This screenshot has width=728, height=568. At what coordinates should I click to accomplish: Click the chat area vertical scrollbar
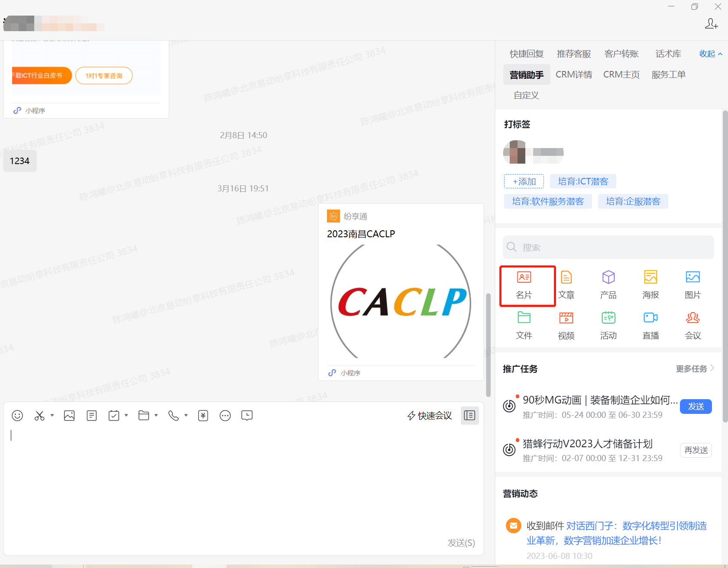point(489,345)
